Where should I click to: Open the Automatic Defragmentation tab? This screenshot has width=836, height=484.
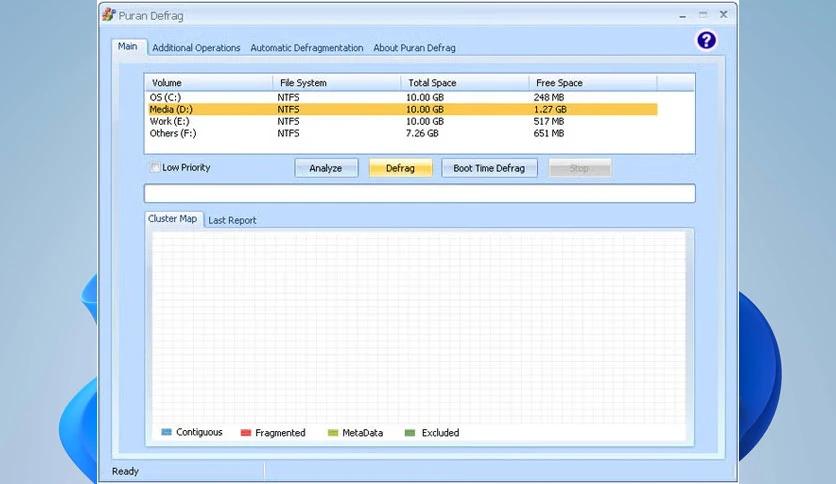point(307,48)
